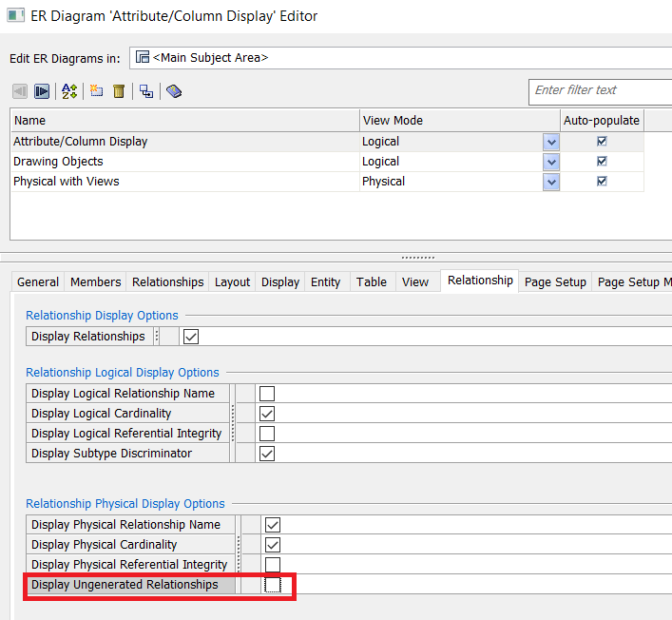Switch to the Entity tab

click(325, 281)
